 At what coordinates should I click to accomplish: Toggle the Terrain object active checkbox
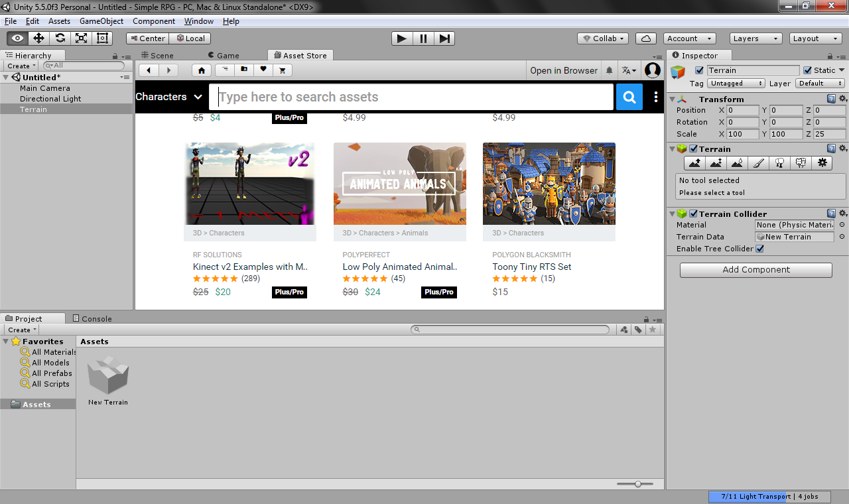pos(699,70)
